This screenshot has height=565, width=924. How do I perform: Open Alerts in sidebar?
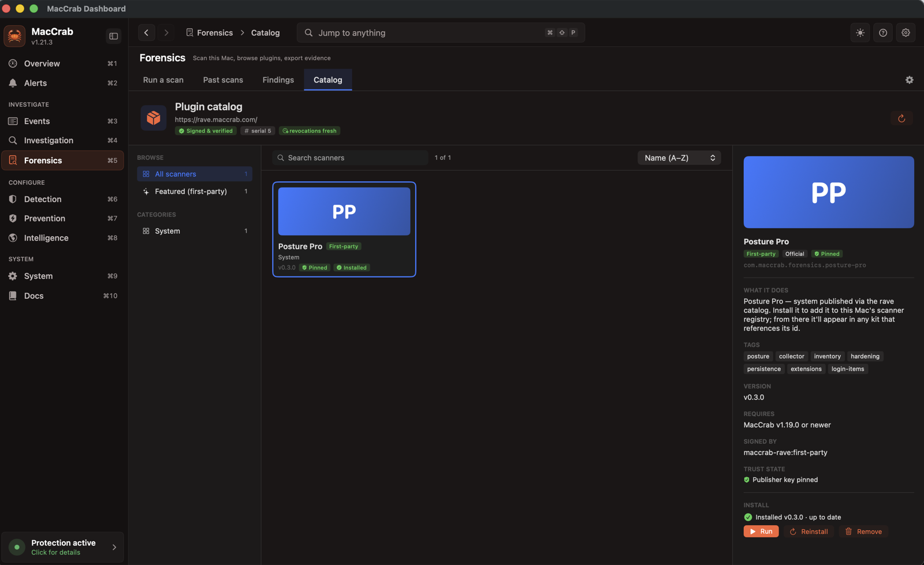coord(62,83)
